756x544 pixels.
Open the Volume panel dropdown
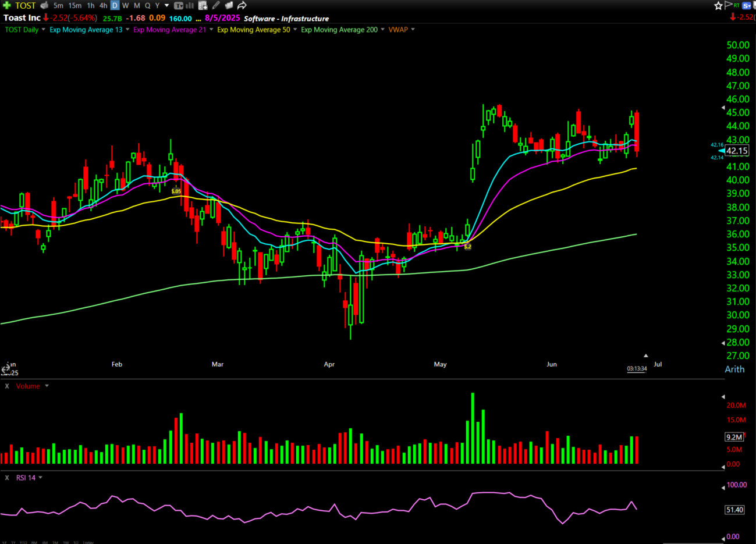pyautogui.click(x=47, y=386)
